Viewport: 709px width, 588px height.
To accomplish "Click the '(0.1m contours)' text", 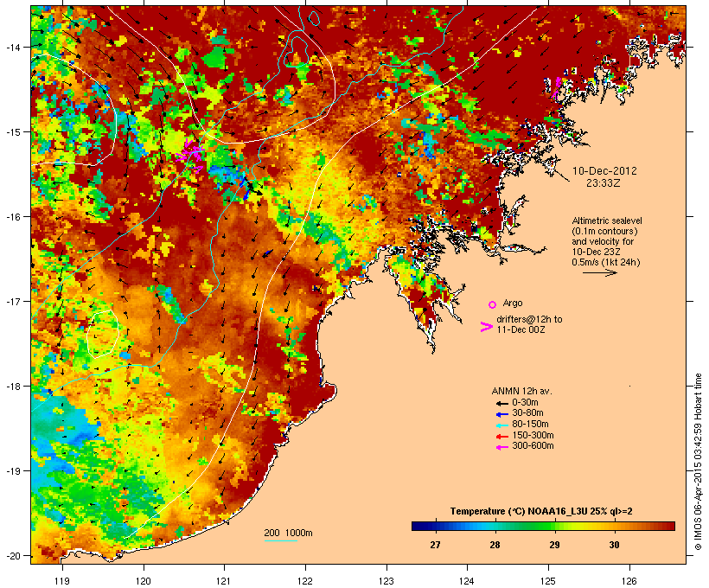I will point(604,231).
